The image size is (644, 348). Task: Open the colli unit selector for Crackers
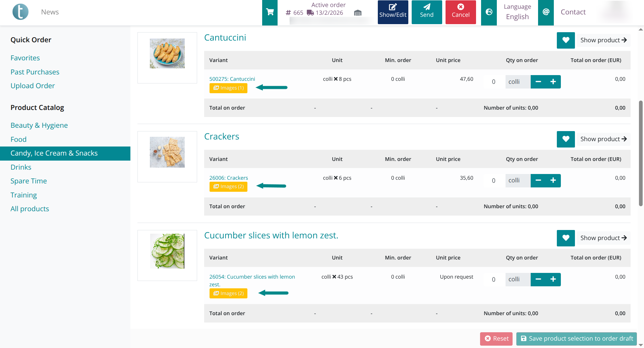(x=517, y=180)
